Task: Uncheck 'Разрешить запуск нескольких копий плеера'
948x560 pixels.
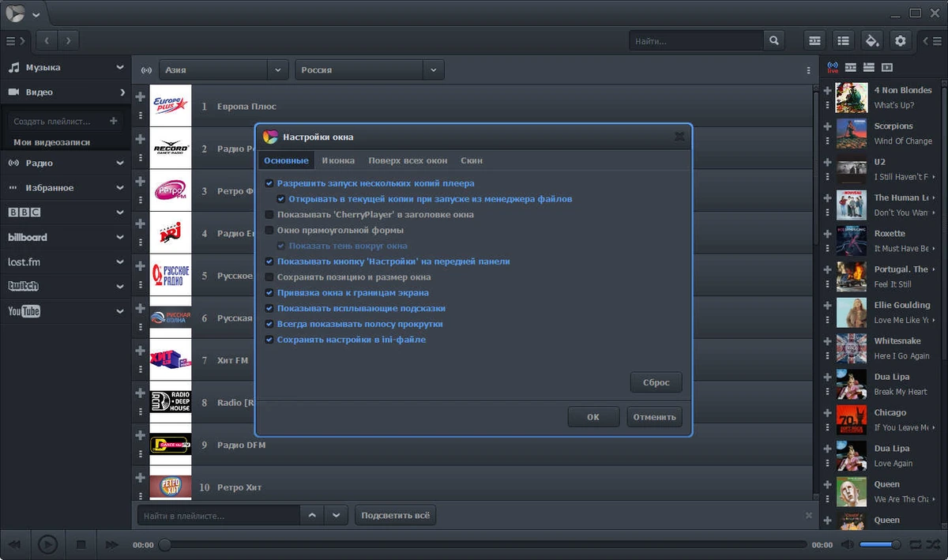Action: [269, 183]
